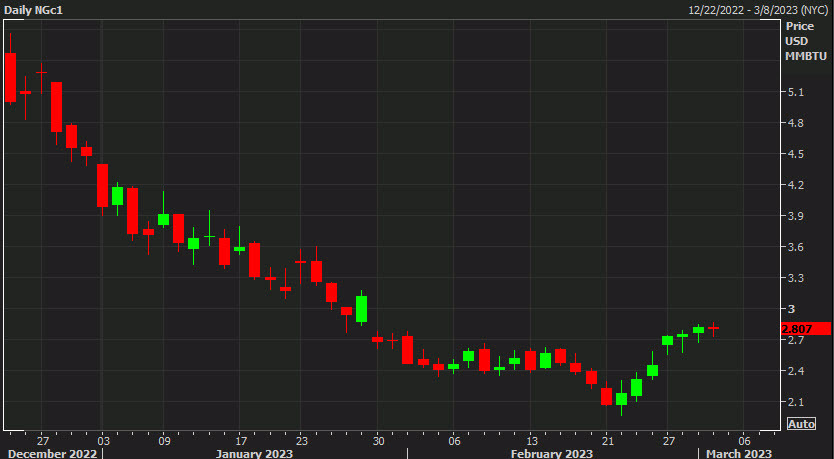Click the February 2023 month label
This screenshot has width=834, height=459.
tap(552, 454)
